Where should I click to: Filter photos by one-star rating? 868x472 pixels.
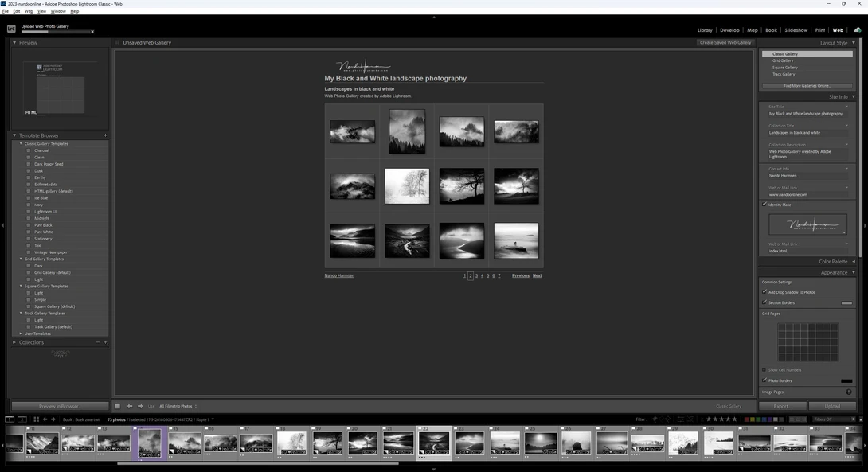tap(709, 419)
